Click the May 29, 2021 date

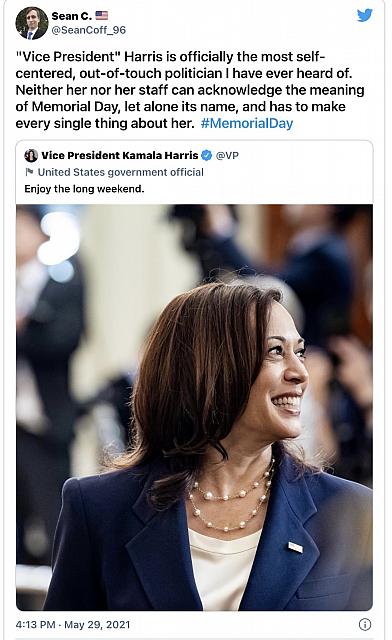(97, 624)
